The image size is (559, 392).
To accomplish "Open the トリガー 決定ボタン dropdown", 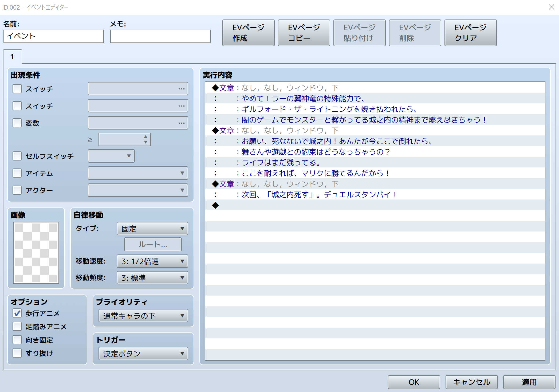I will pos(143,354).
